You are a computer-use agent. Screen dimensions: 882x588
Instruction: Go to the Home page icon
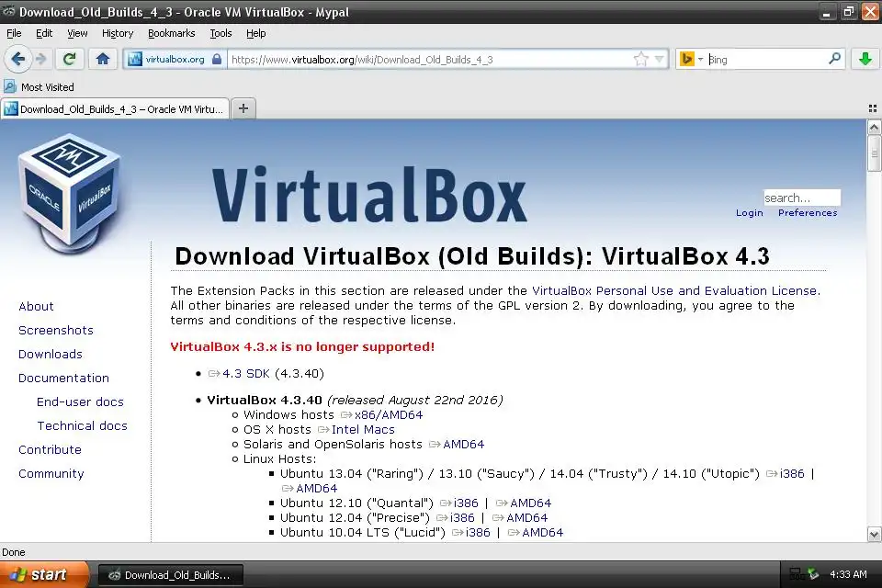tap(102, 59)
